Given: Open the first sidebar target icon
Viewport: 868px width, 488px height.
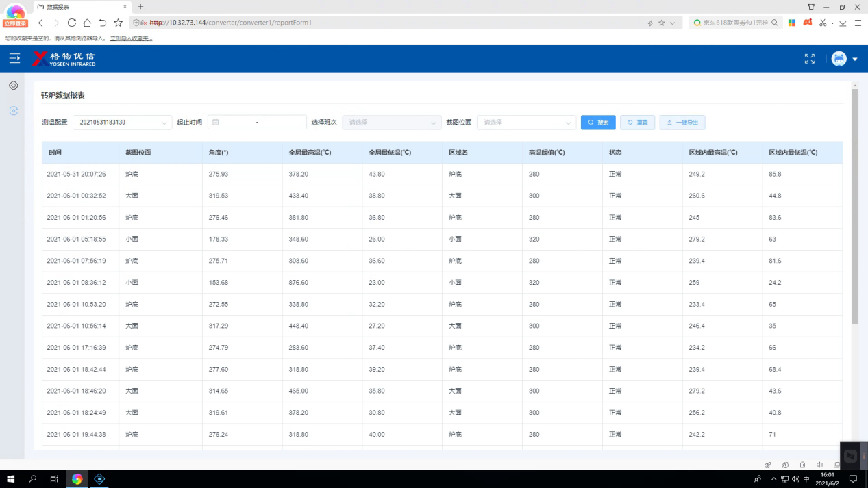Looking at the screenshot, I should [13, 86].
